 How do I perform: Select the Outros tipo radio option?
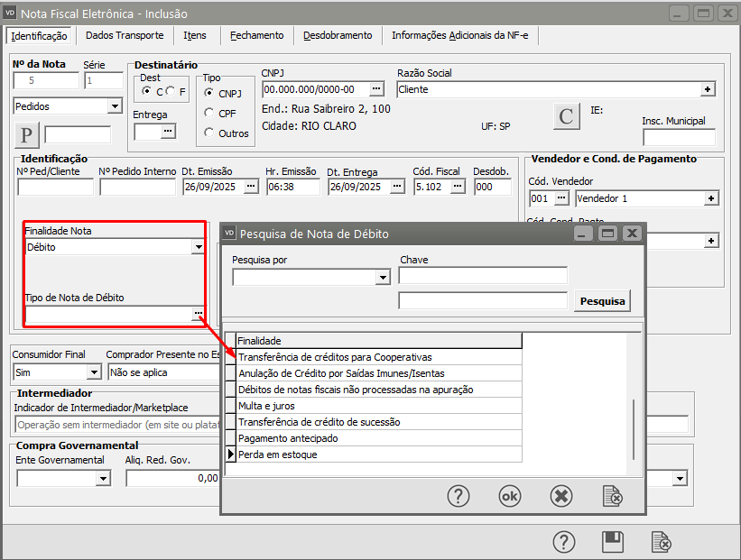click(209, 133)
